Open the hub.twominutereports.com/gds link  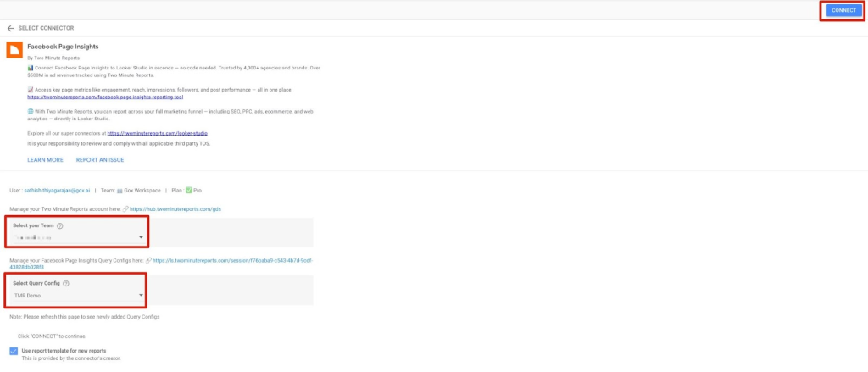(x=175, y=209)
